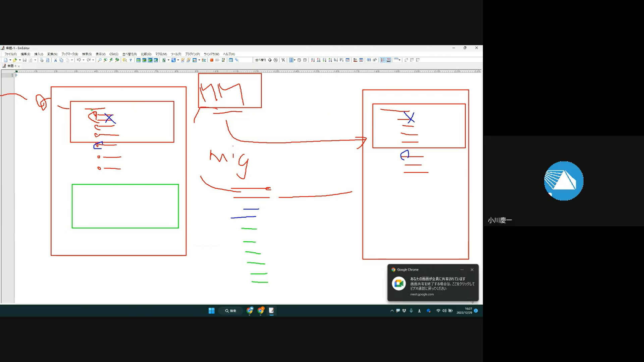The width and height of the screenshot is (644, 362).
Task: Dismiss the Google Chrome screen-sharing notification
Action: 472,269
